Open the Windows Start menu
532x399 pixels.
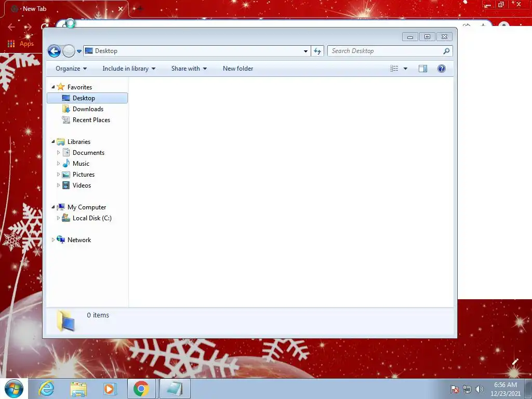(x=14, y=389)
